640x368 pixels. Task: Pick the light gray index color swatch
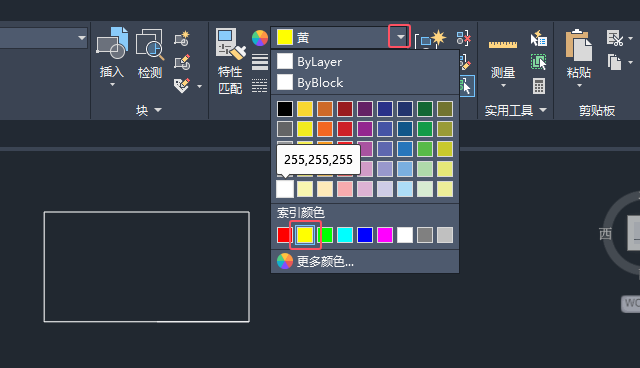pos(445,235)
